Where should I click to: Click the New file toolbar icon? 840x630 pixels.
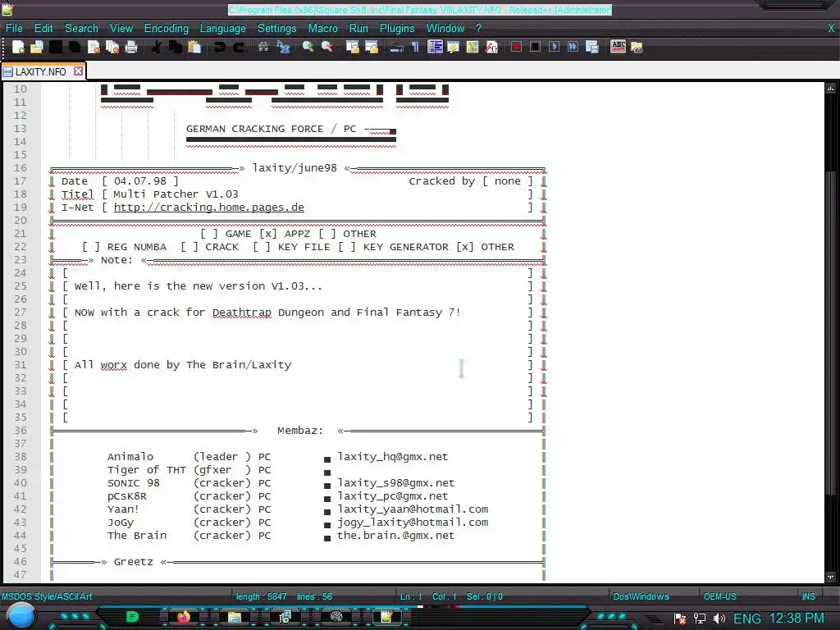pos(18,47)
